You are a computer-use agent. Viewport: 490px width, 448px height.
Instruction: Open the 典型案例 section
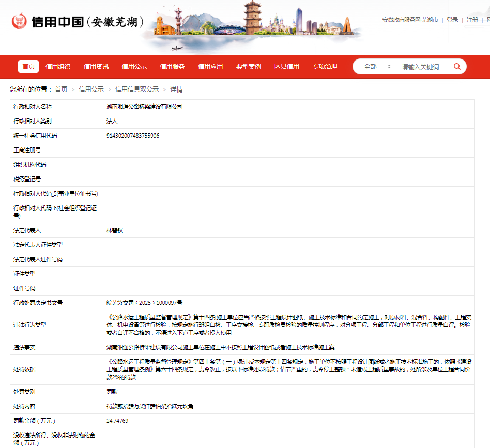[249, 66]
